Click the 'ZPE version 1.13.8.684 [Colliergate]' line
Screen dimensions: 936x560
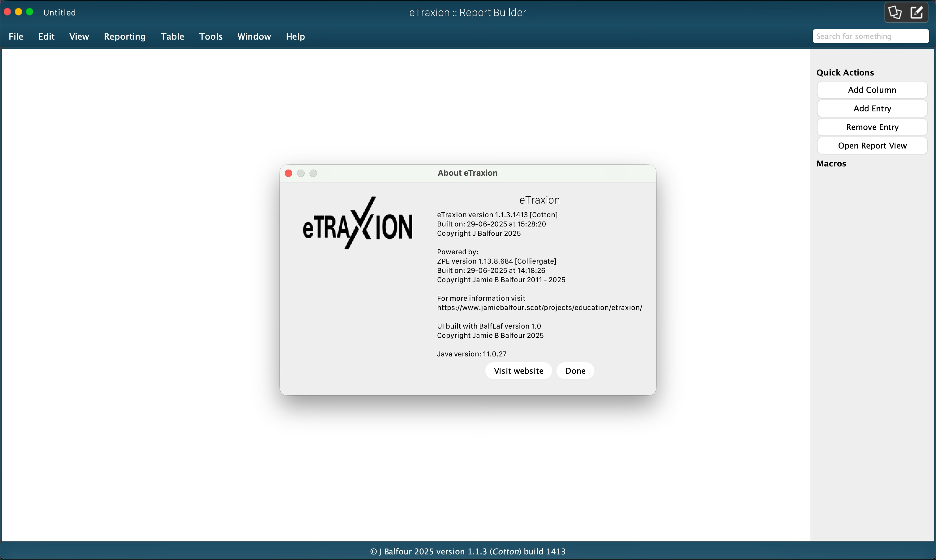coord(497,261)
